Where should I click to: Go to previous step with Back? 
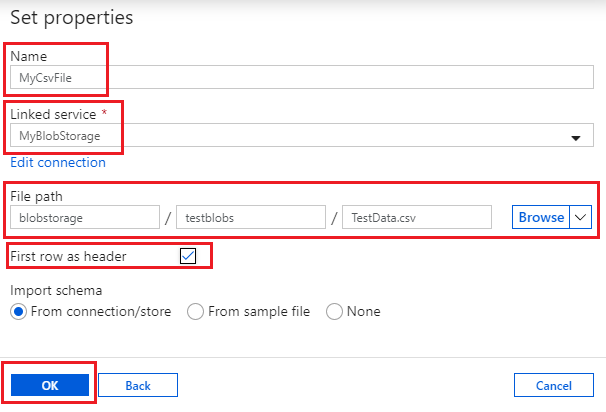pos(137,385)
